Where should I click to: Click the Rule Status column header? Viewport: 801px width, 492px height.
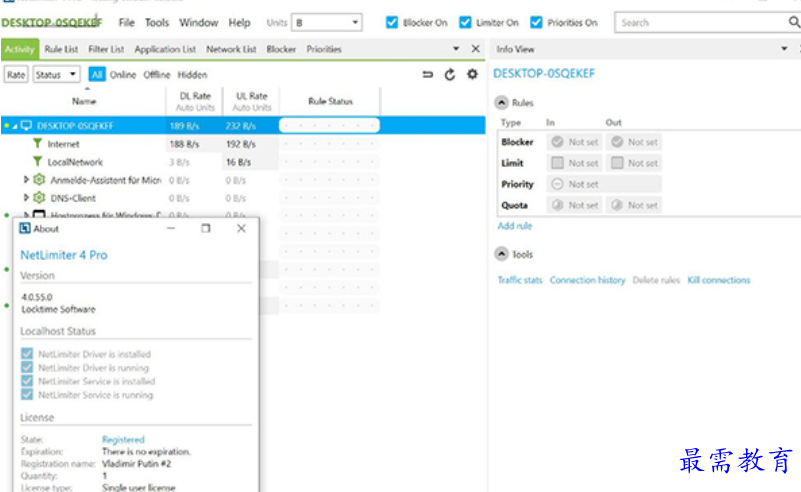click(331, 101)
